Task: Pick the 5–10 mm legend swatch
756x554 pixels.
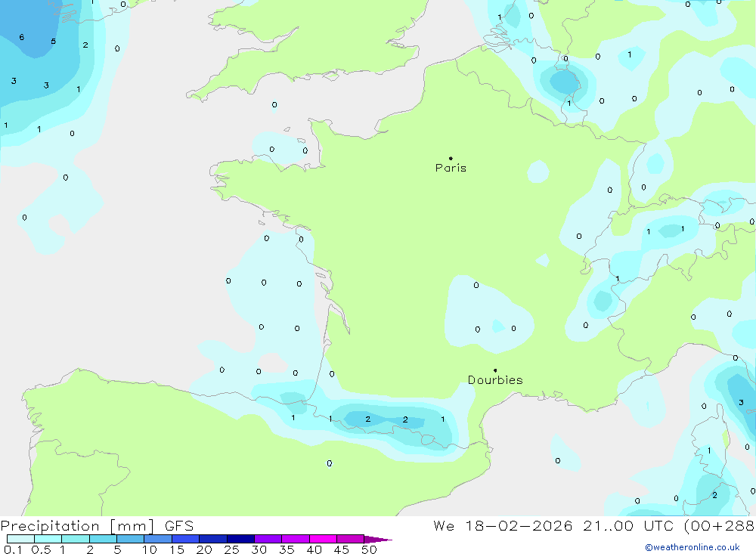Action: 131,539
